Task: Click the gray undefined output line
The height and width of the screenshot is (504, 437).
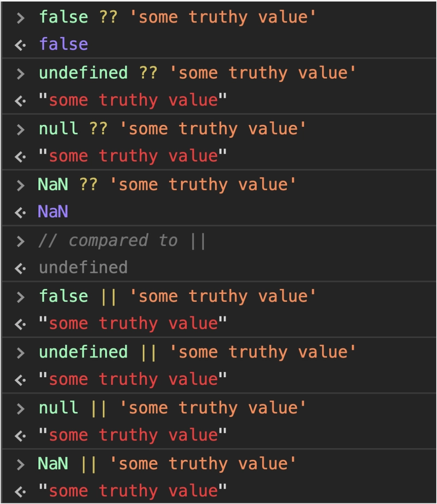Action: tap(83, 267)
